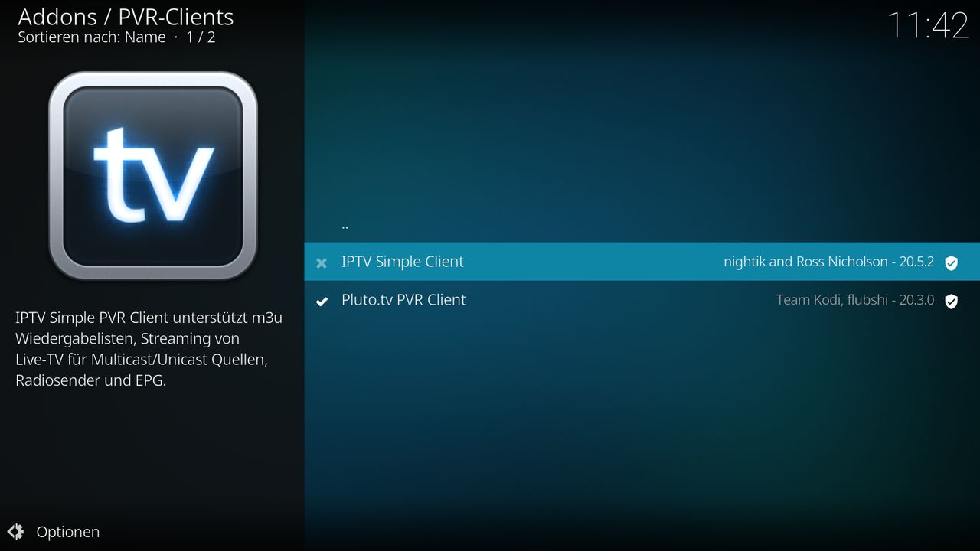The width and height of the screenshot is (980, 551).
Task: Click the IPTV Simple PVR Client description text
Action: point(149,349)
